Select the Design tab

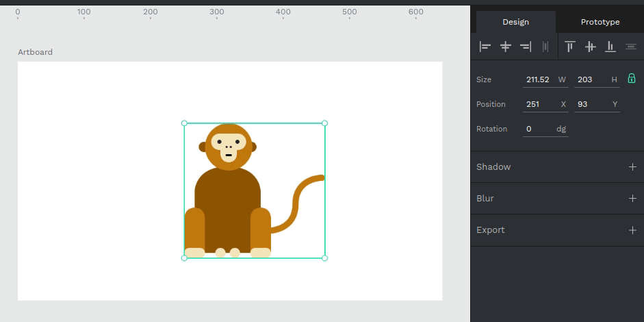coord(515,22)
